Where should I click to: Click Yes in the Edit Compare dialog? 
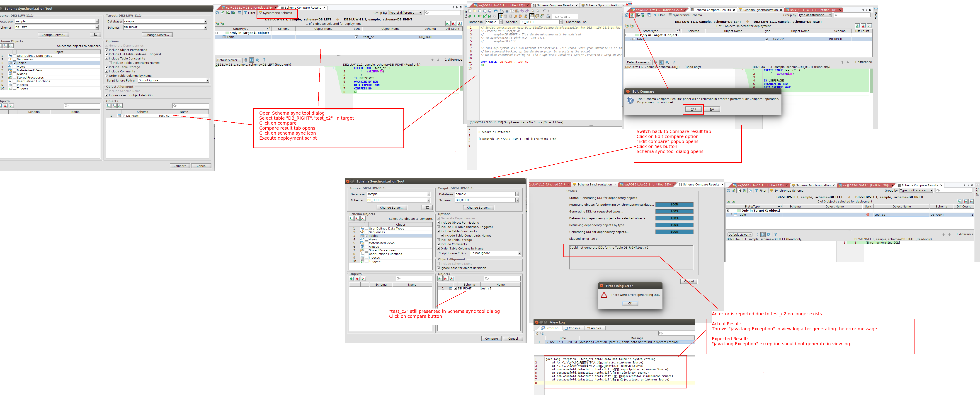point(693,109)
